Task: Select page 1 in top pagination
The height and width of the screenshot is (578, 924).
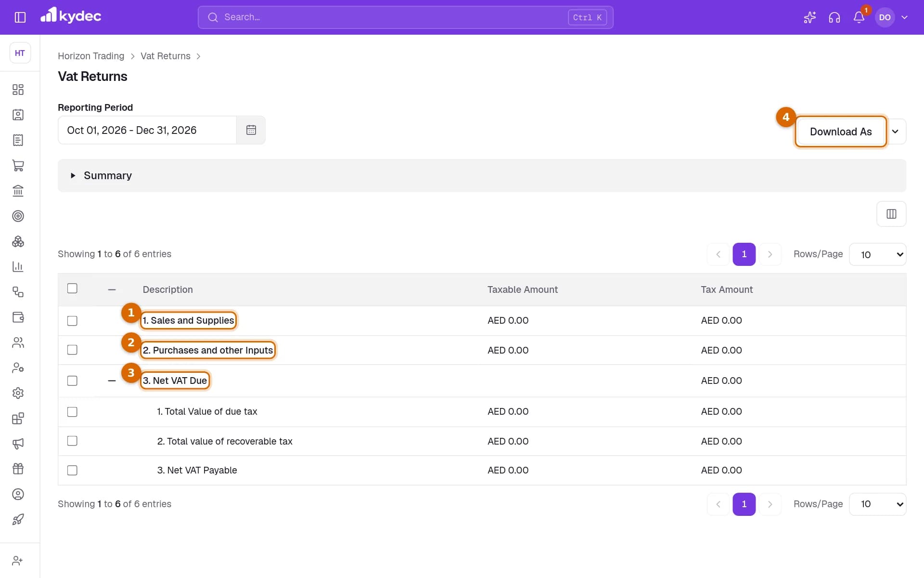Action: click(x=744, y=254)
